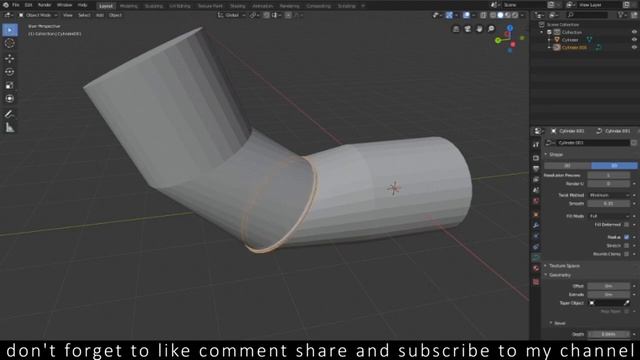This screenshot has height=360, width=640.
Task: Toggle X-ray mode in viewport header
Action: (x=483, y=15)
